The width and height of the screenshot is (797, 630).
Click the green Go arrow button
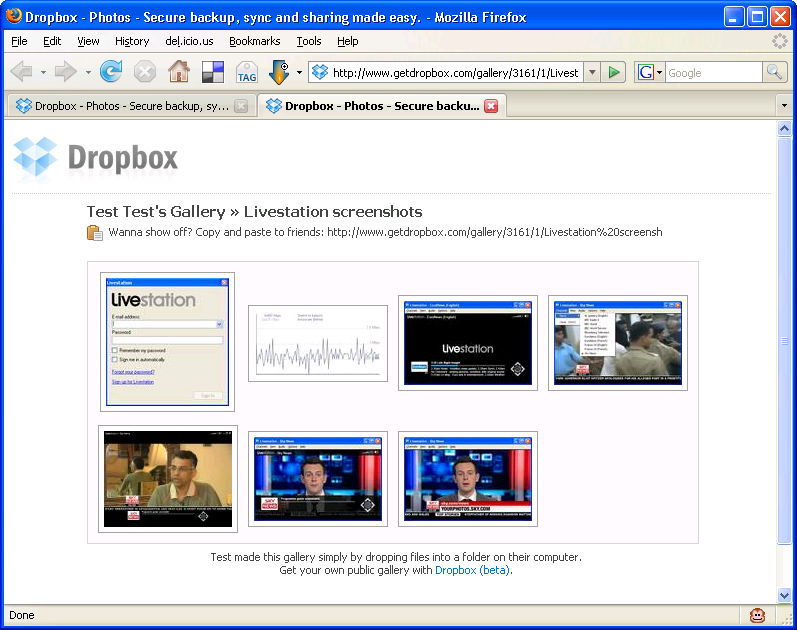tap(614, 72)
